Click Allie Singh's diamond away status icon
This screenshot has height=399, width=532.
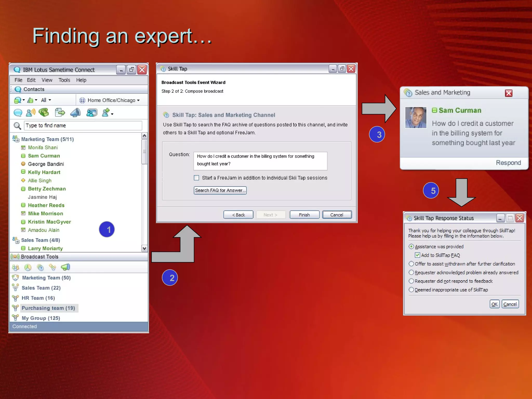[x=23, y=180]
